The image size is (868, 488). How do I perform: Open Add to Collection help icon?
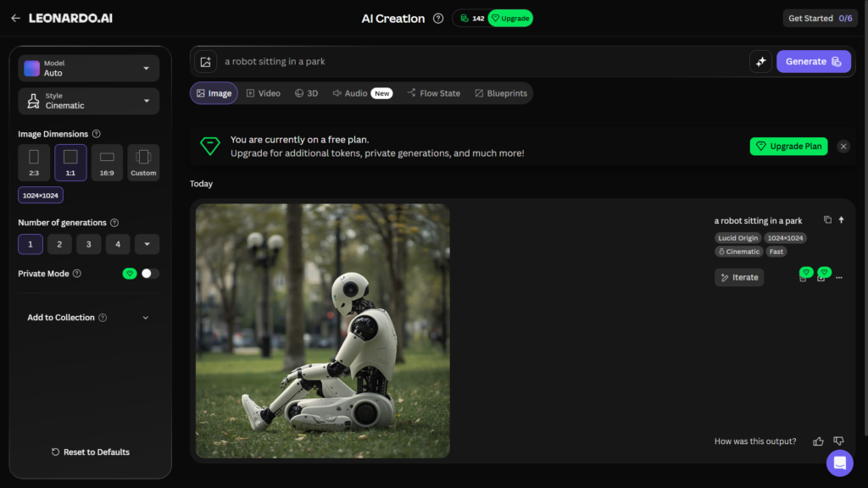(x=103, y=318)
